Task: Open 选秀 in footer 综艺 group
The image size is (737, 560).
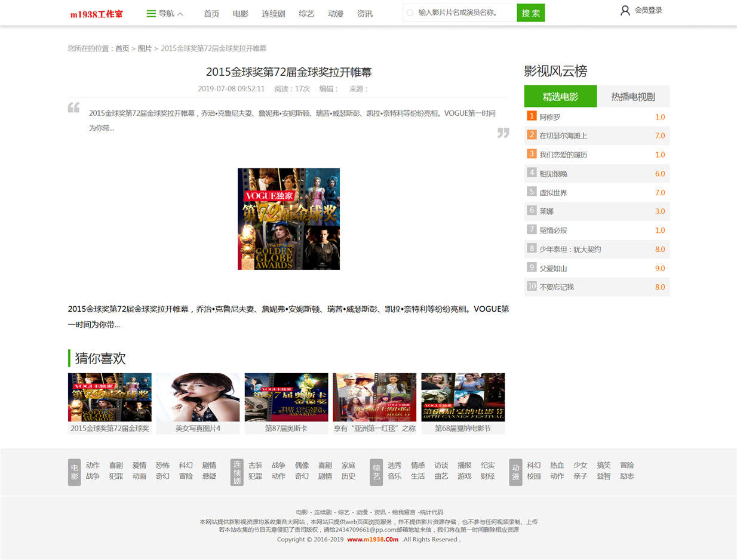Action: (x=394, y=466)
